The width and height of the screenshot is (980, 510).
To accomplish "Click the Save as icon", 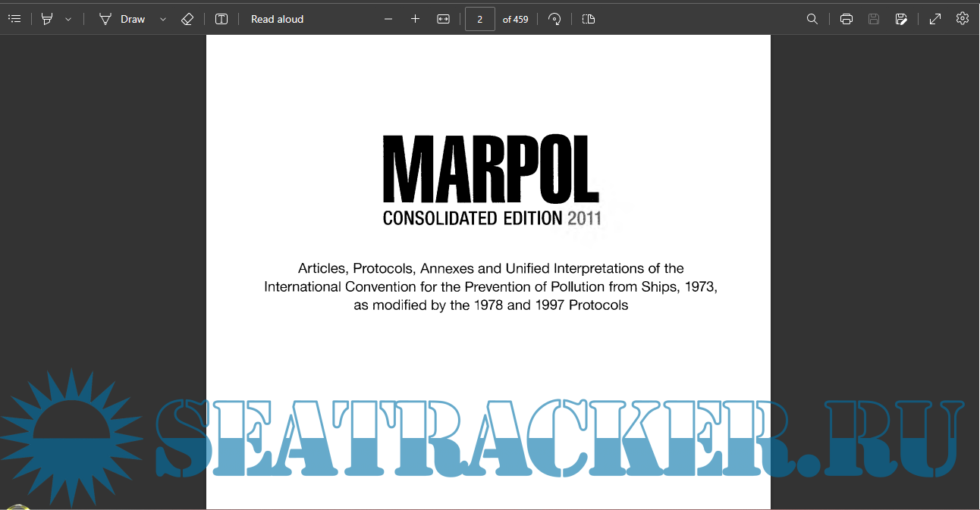I will pos(901,19).
